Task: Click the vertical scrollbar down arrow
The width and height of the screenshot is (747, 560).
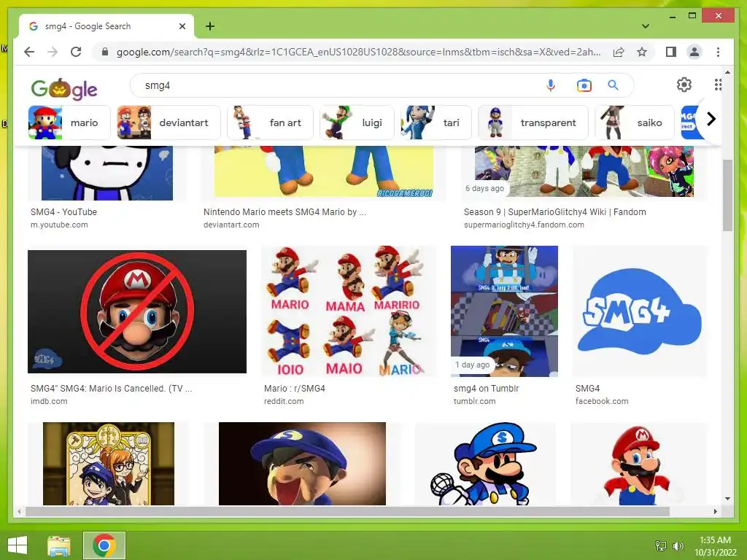Action: click(727, 499)
